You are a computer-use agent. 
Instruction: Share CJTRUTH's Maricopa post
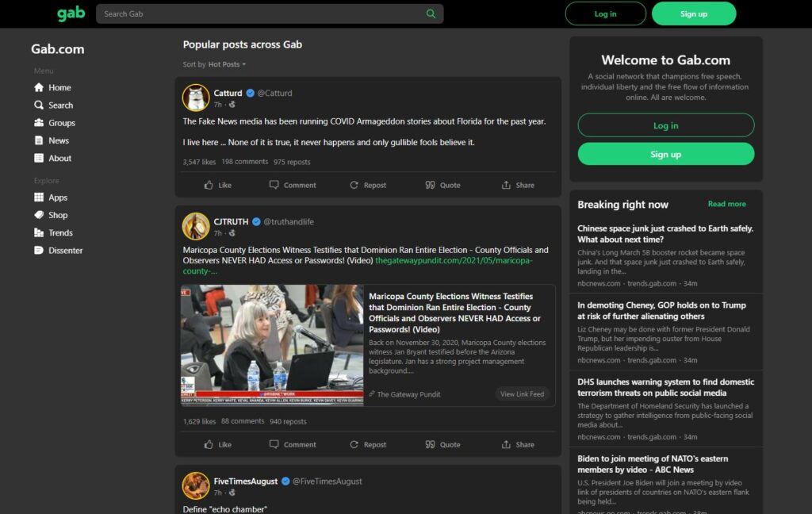coord(518,444)
